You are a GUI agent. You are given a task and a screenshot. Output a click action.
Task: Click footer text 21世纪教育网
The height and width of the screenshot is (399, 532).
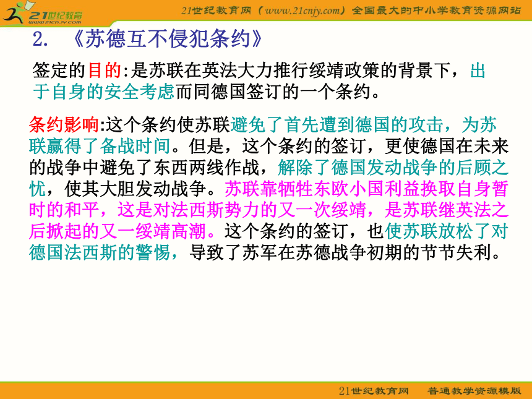(374, 391)
